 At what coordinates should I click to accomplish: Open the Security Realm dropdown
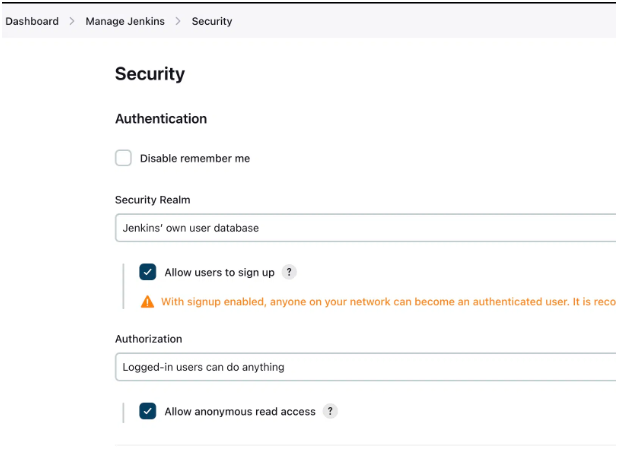(365, 228)
